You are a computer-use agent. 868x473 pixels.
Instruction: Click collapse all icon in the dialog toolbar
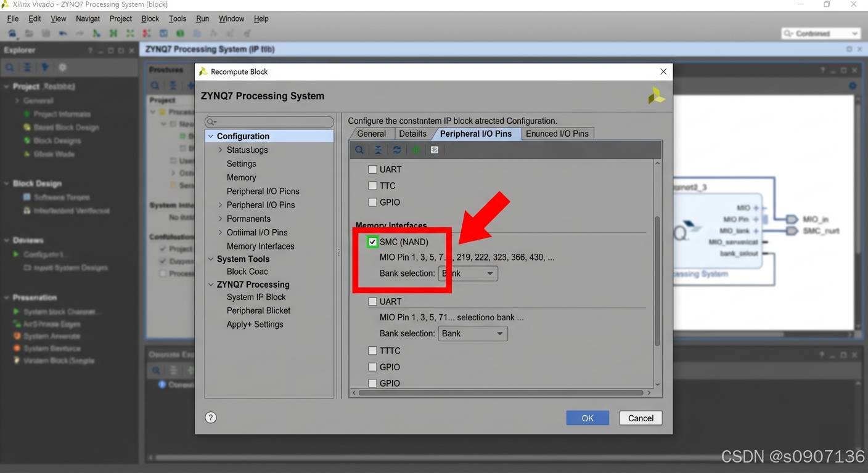(x=378, y=150)
